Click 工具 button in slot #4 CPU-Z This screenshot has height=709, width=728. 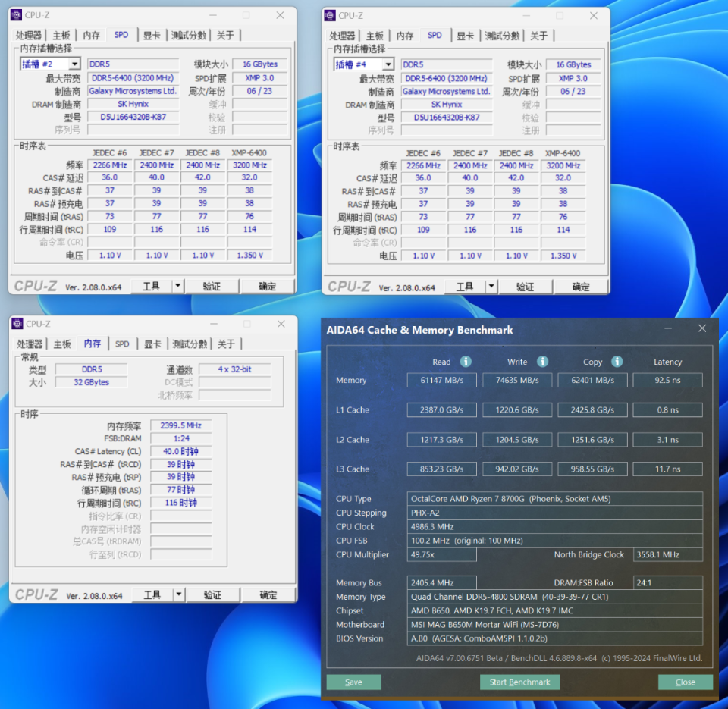(x=465, y=287)
